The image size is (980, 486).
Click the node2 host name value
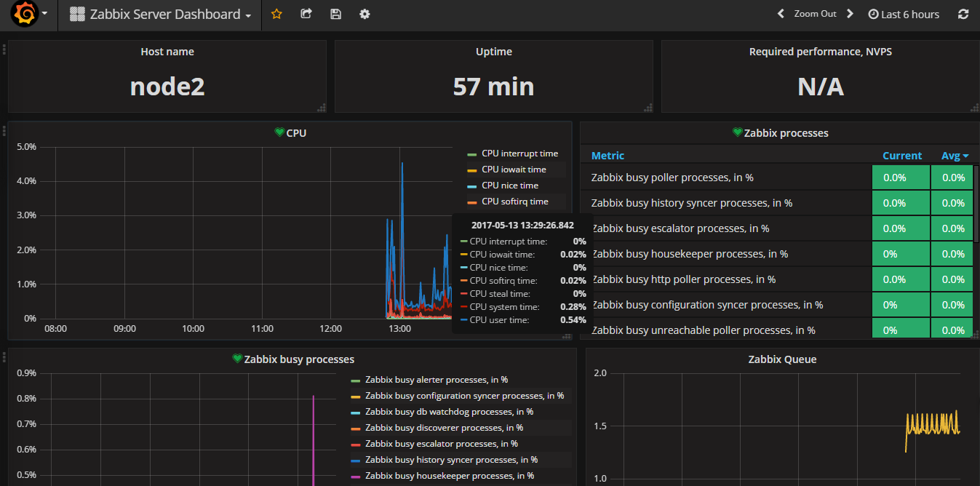pyautogui.click(x=167, y=87)
